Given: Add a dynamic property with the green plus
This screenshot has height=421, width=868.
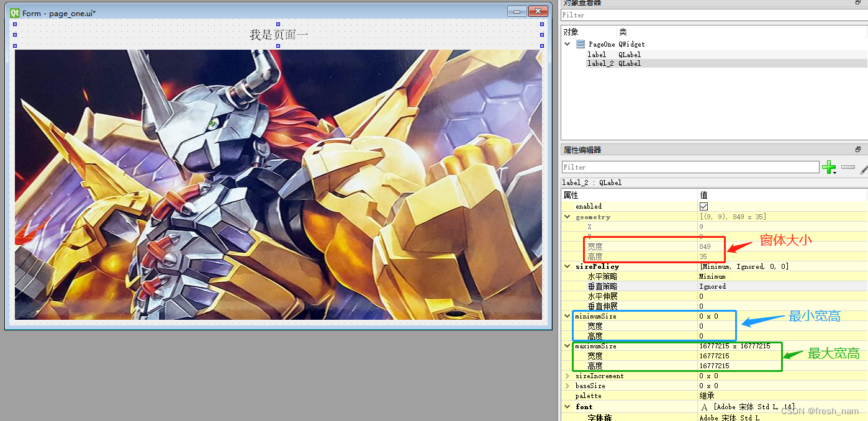Looking at the screenshot, I should pyautogui.click(x=828, y=167).
